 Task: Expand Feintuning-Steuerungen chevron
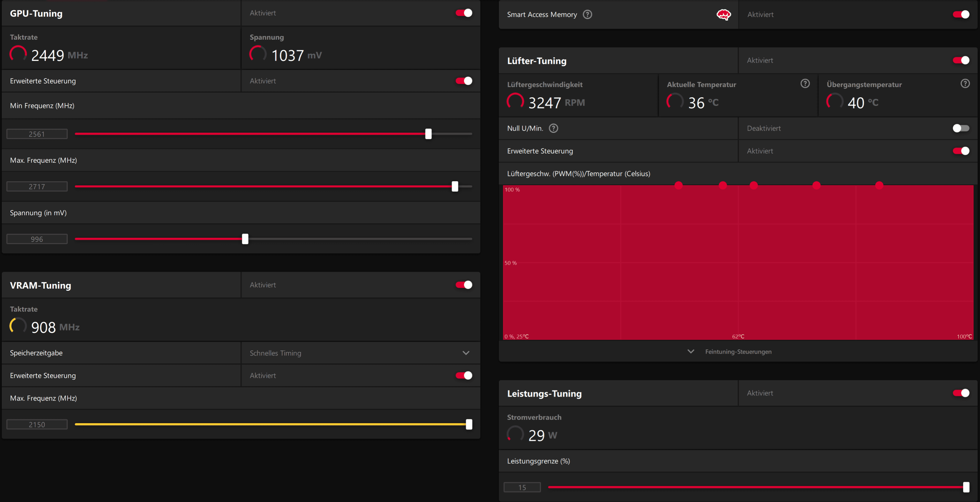click(x=691, y=351)
